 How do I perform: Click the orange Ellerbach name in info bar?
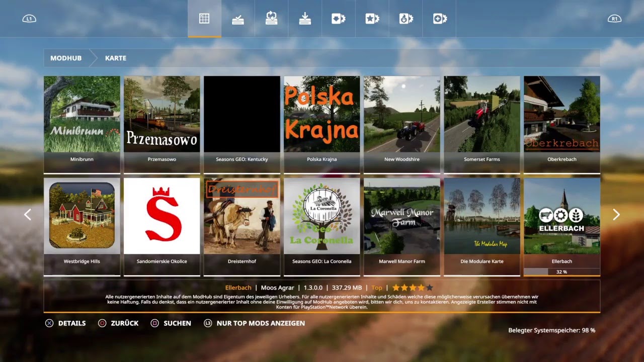click(x=238, y=288)
